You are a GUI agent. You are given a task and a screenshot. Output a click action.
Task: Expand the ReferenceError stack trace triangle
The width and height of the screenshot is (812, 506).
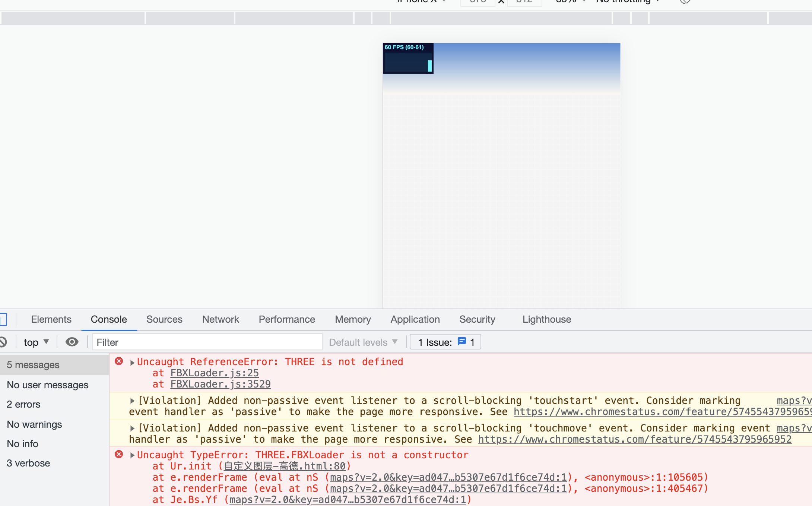coord(132,361)
